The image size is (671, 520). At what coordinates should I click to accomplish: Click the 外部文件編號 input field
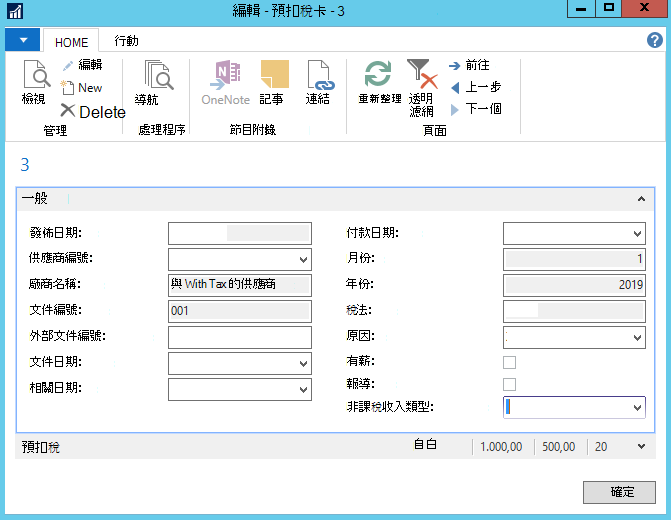240,337
